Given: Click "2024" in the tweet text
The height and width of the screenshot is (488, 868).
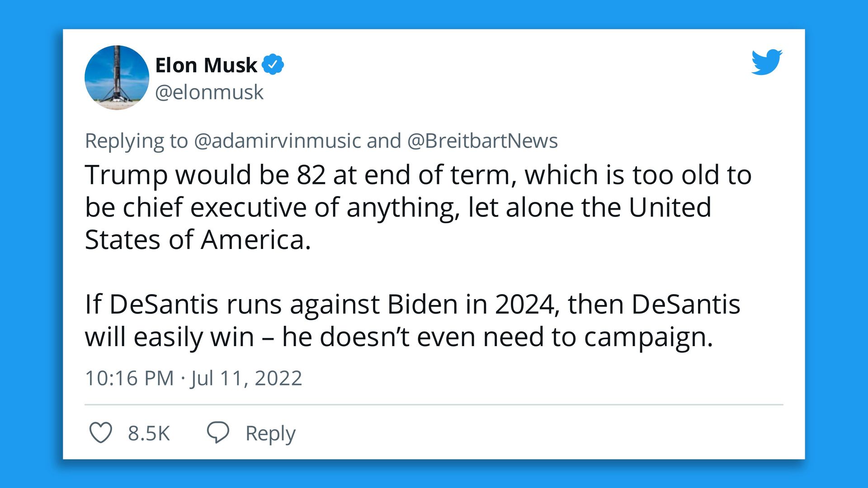Looking at the screenshot, I should point(524,304).
